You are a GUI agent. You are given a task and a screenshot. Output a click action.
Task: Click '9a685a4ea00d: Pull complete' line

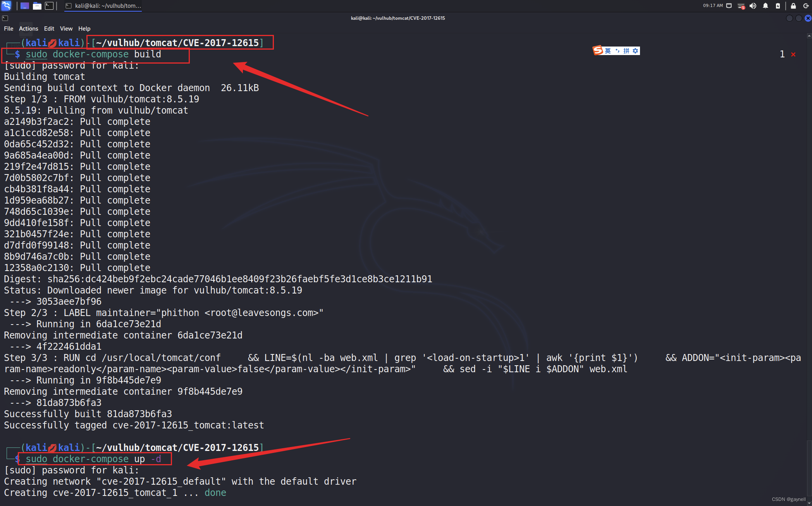77,155
